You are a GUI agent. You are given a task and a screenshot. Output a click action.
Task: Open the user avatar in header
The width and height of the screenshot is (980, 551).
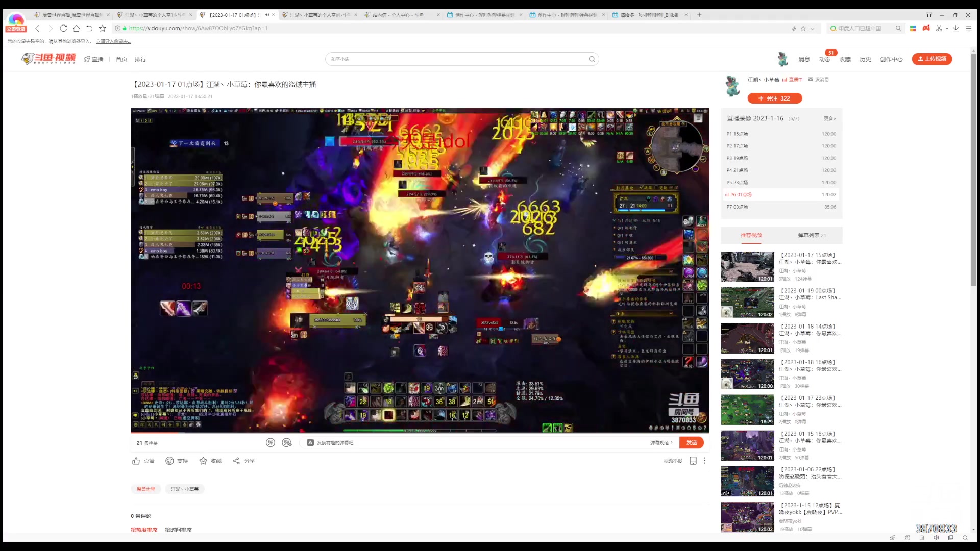(782, 59)
